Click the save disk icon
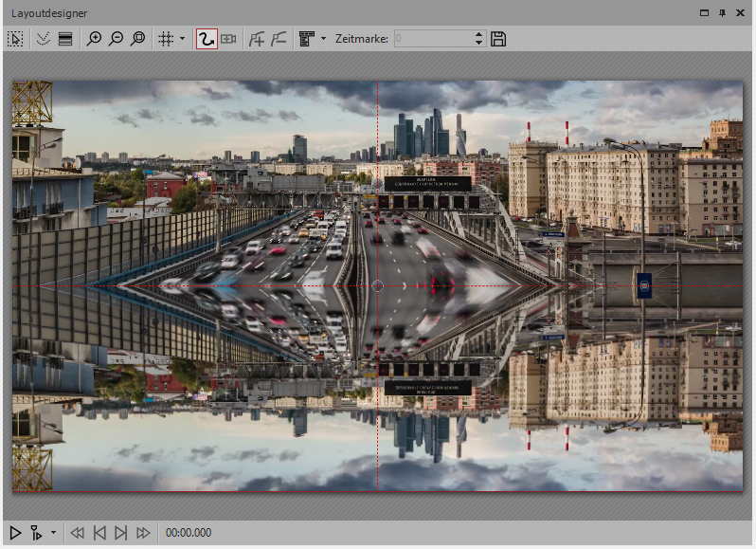This screenshot has height=549, width=756. point(498,39)
